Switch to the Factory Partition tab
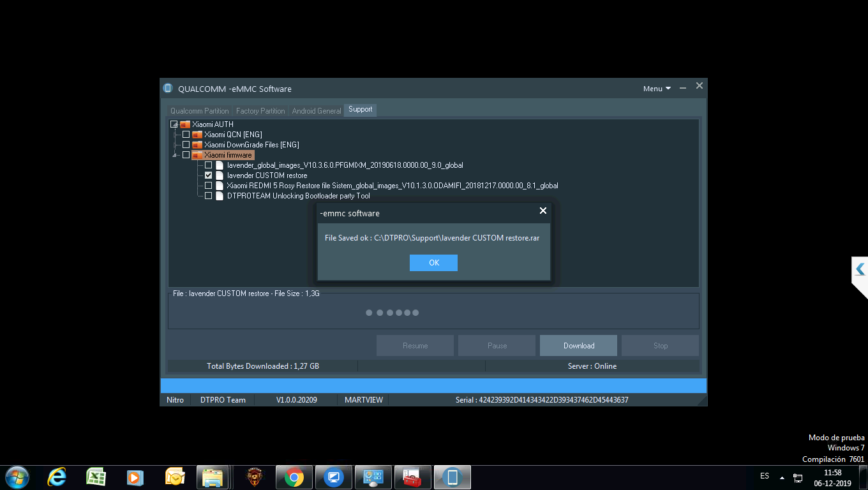 click(260, 111)
